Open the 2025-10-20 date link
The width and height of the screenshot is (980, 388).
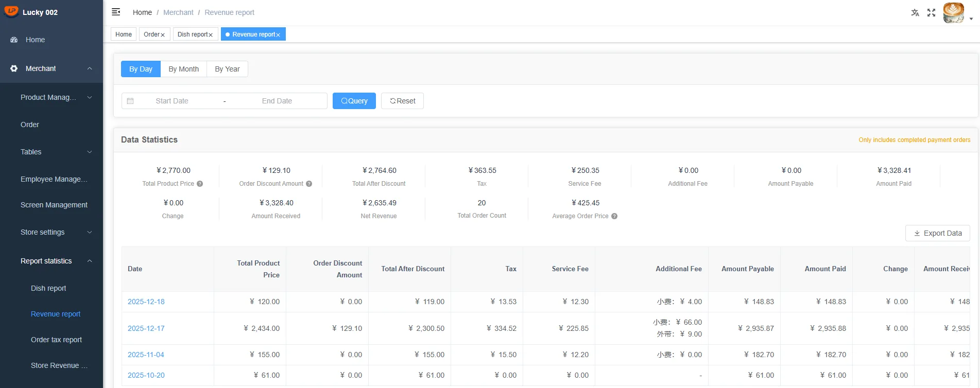146,375
